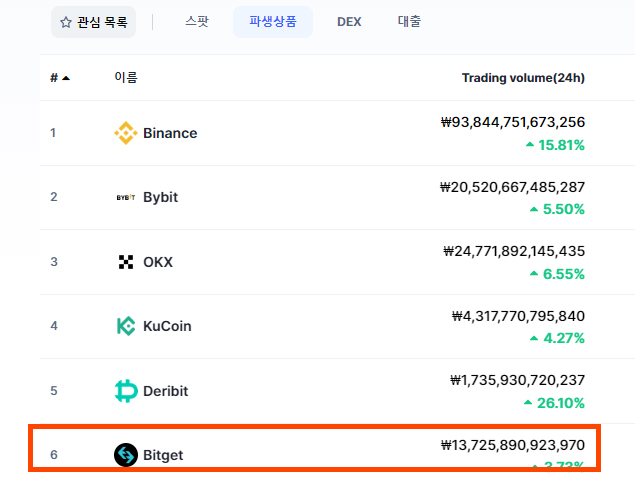This screenshot has width=635, height=477.
Task: Click rank number 6 in Bitget row
Action: (54, 455)
